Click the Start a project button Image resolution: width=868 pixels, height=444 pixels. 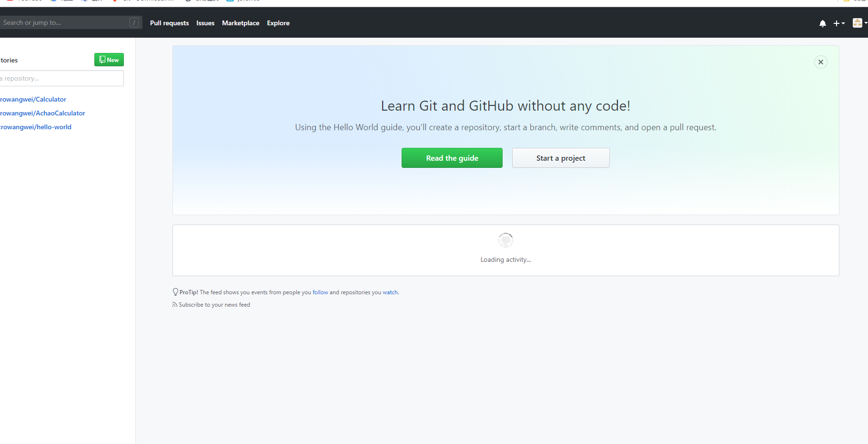pyautogui.click(x=561, y=158)
